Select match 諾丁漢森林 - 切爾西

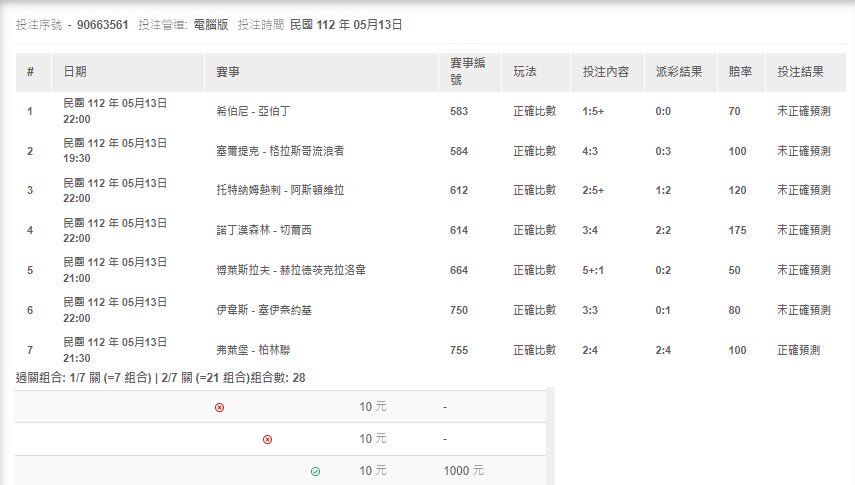pos(264,230)
